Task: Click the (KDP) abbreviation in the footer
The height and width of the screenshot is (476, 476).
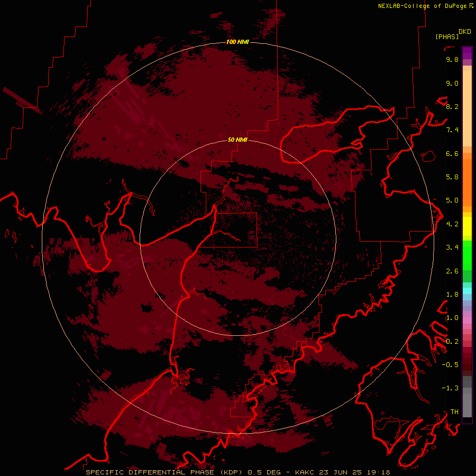Action: (x=231, y=472)
